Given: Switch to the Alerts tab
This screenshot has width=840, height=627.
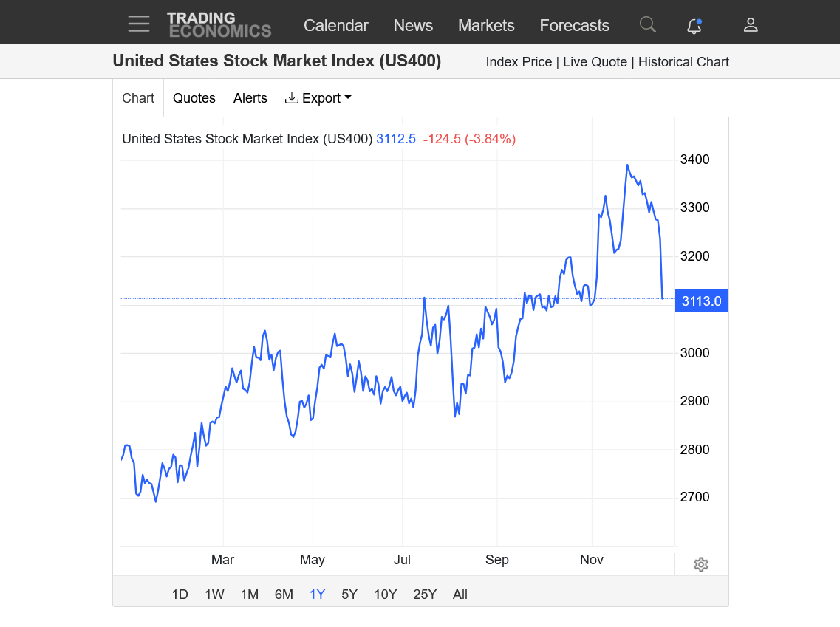Looking at the screenshot, I should pyautogui.click(x=250, y=98).
